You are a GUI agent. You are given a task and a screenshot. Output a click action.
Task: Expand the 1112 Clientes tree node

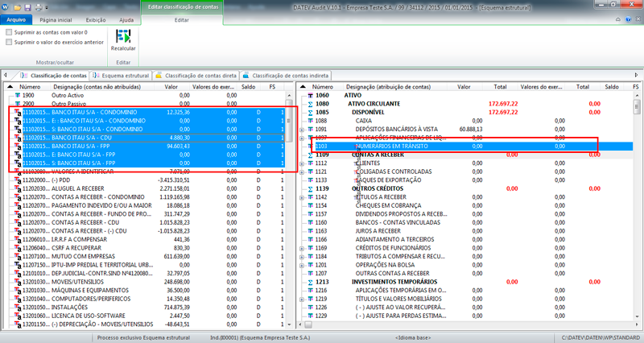pos(301,163)
